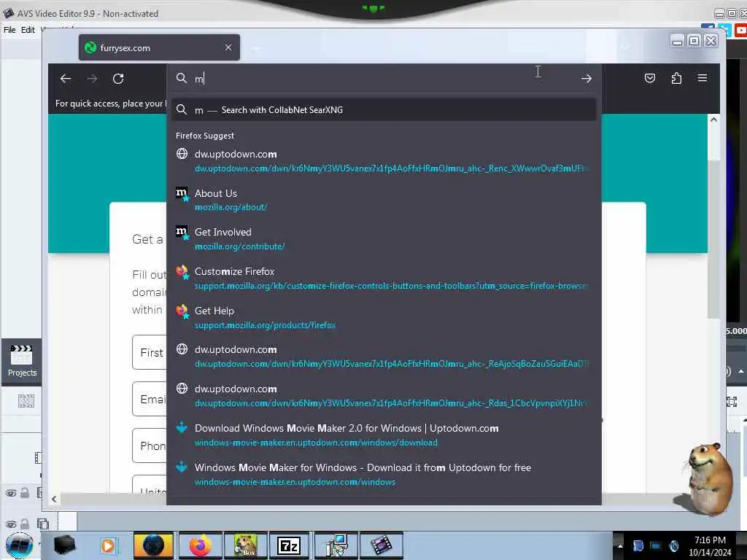Select the About Us mozilla.org suggestion
This screenshot has width=747, height=560.
(x=384, y=200)
